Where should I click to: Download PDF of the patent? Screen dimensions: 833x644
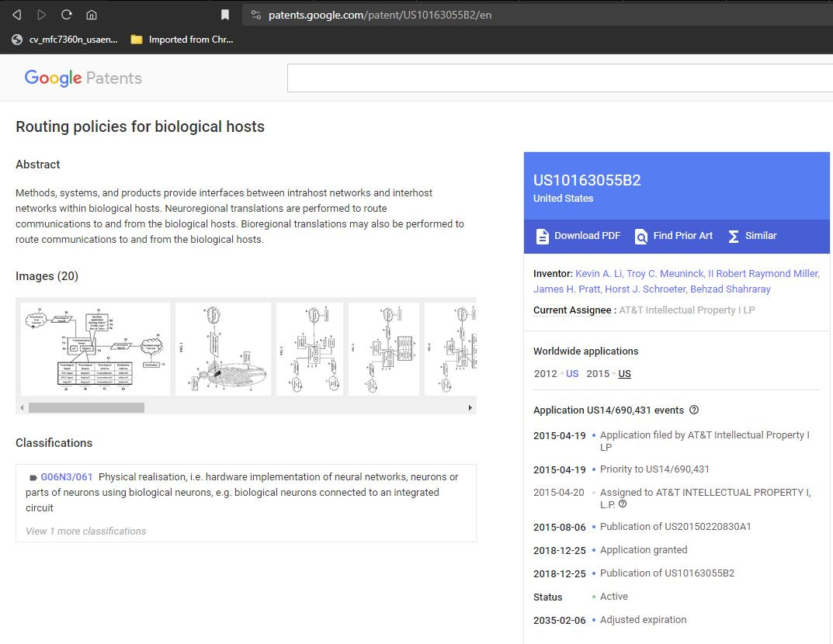click(x=578, y=236)
